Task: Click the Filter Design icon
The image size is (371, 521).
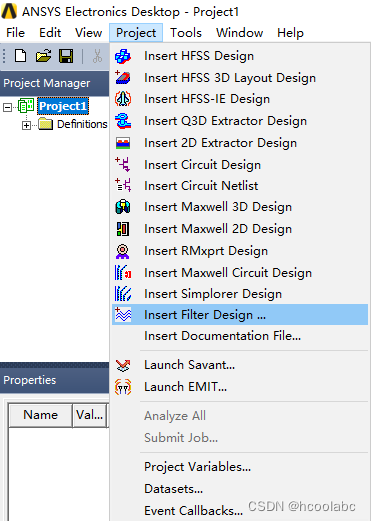Action: [x=123, y=315]
